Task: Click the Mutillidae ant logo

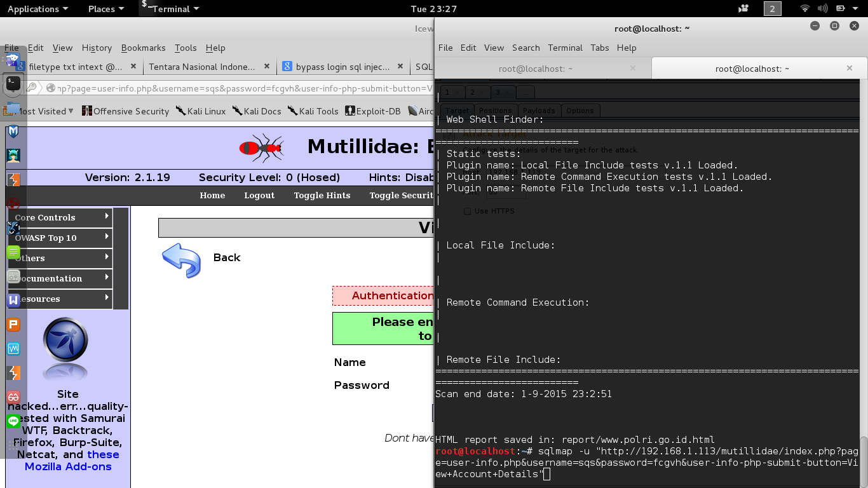Action: (x=261, y=147)
